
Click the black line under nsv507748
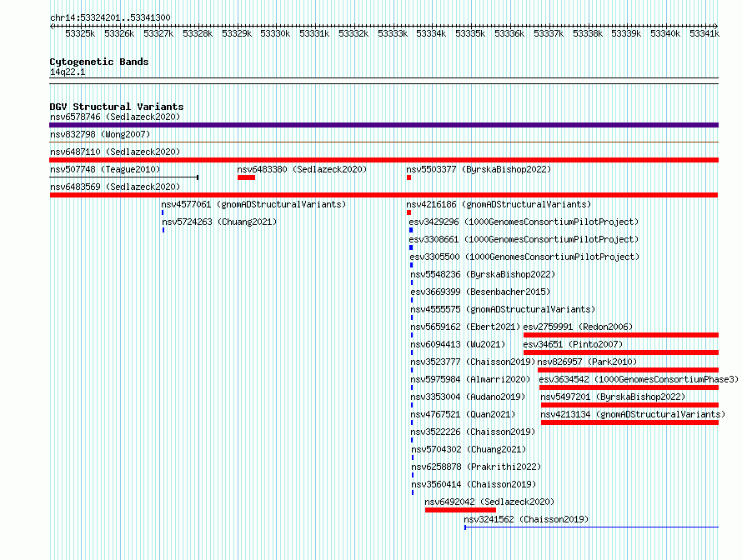(x=124, y=177)
